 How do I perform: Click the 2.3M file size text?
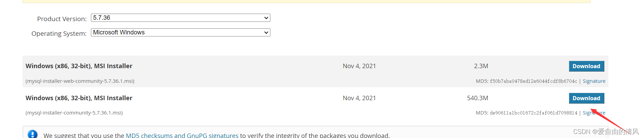[x=481, y=66]
